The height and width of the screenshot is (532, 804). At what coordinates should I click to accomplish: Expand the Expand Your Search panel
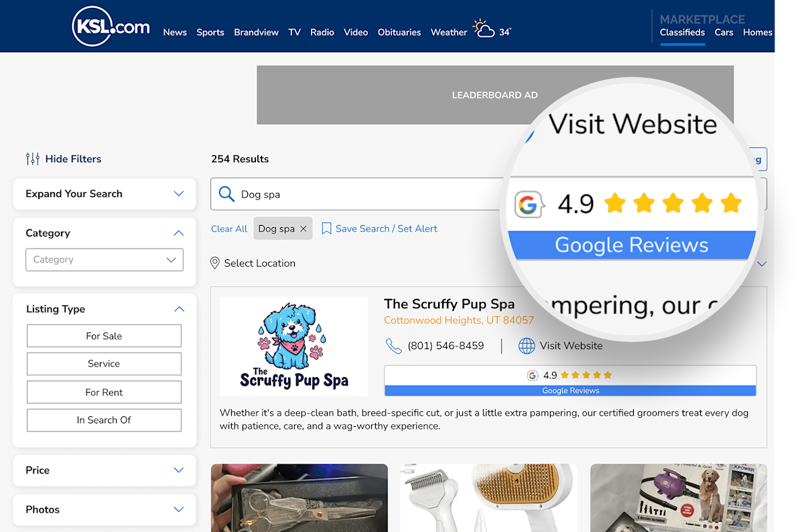(105, 194)
